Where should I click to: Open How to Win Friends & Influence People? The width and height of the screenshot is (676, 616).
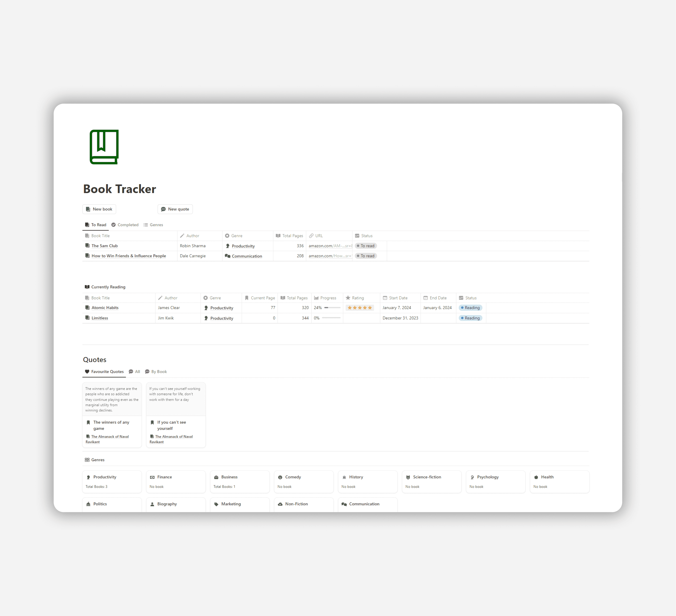(x=129, y=256)
